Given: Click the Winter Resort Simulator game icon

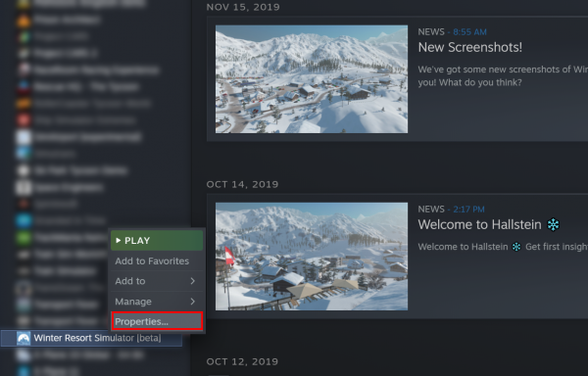Looking at the screenshot, I should pyautogui.click(x=24, y=338).
